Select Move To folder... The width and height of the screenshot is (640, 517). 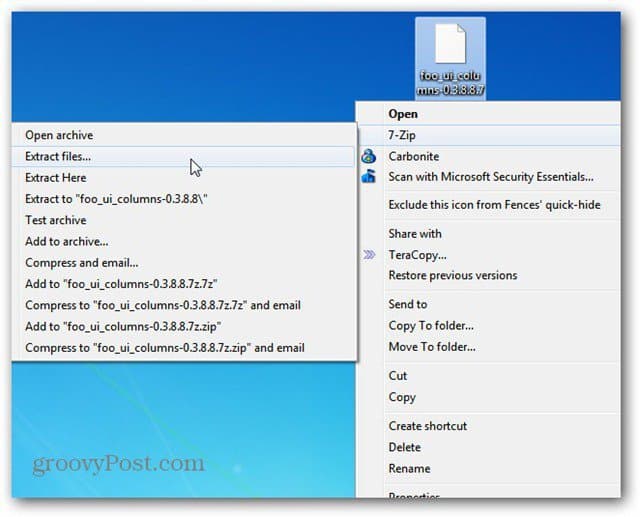489,347
